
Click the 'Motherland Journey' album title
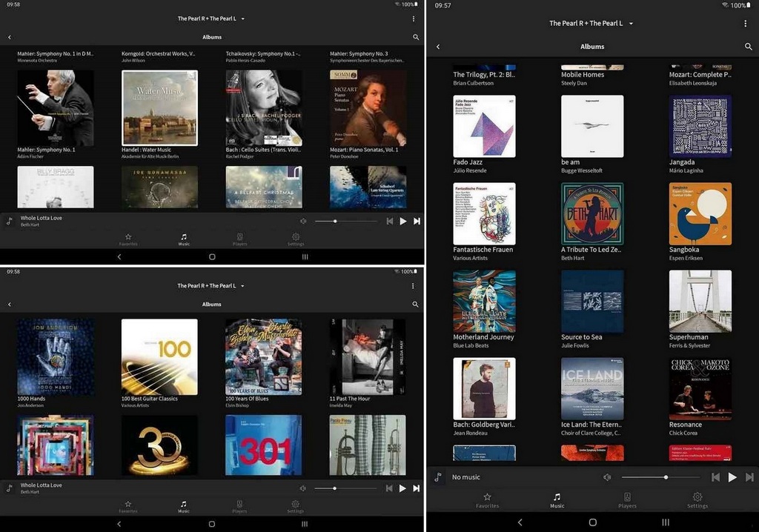pyautogui.click(x=483, y=337)
